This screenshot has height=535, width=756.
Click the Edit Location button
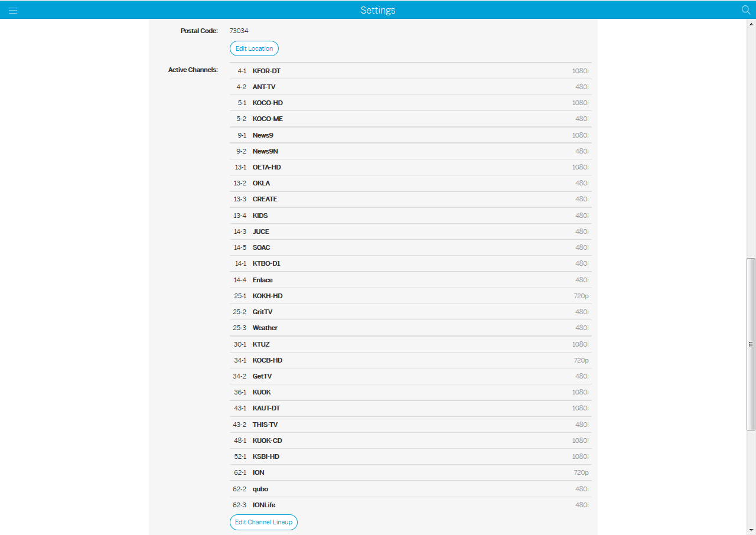[254, 48]
